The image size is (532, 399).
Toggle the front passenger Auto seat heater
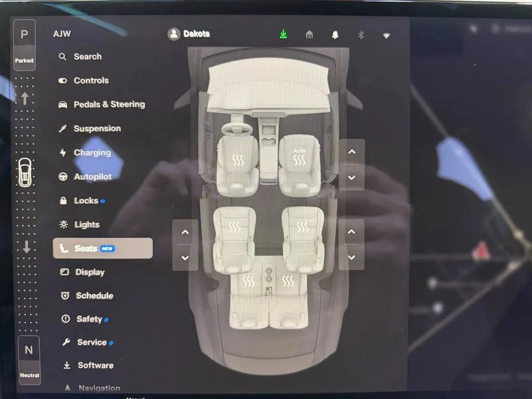click(x=300, y=157)
